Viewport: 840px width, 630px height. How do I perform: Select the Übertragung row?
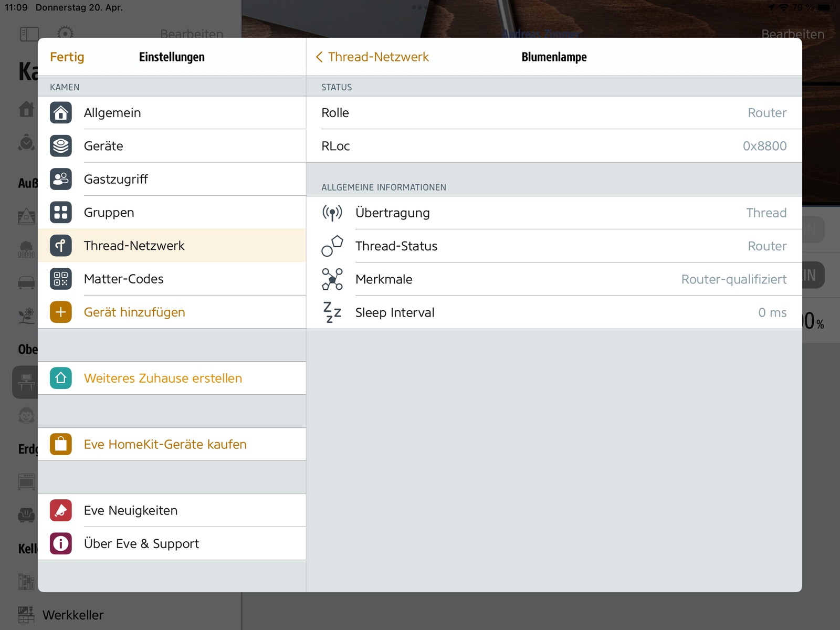point(554,213)
